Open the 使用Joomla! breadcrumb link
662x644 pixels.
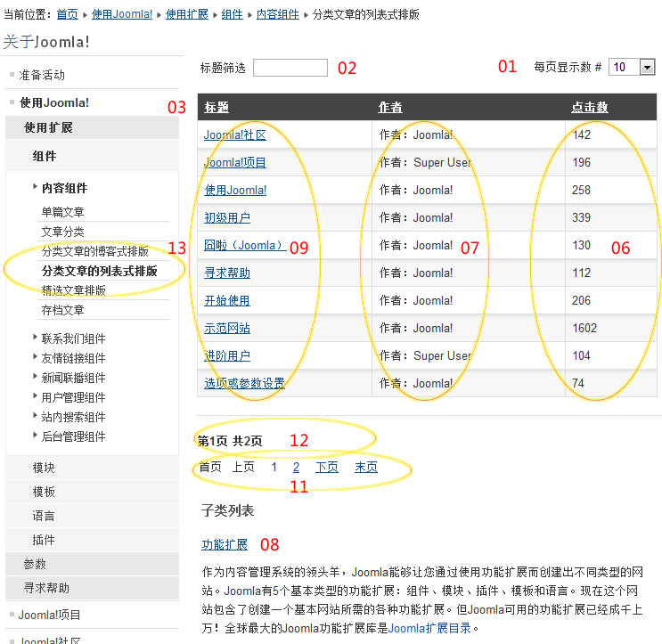(121, 14)
